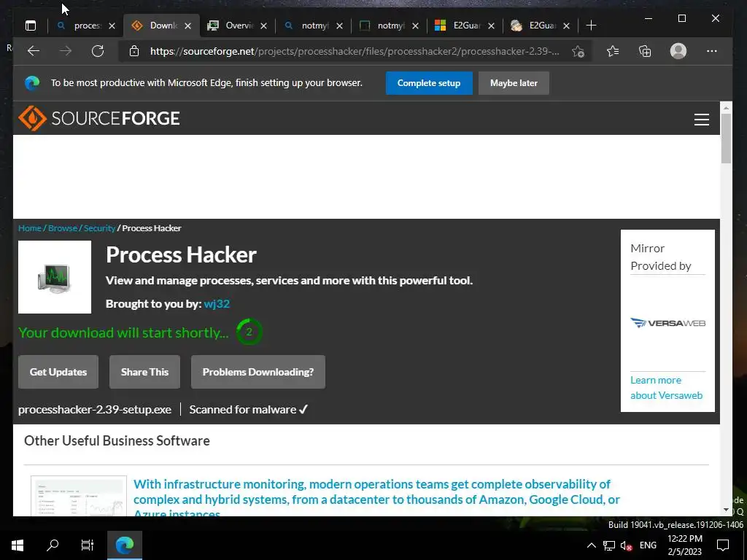Open the user profile avatar icon
The height and width of the screenshot is (560, 747).
tap(678, 51)
